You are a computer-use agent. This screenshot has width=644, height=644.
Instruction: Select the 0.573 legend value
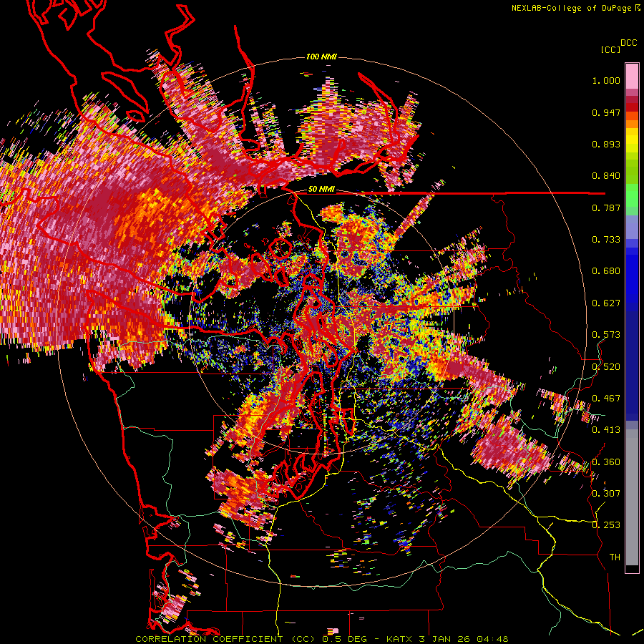coord(606,335)
